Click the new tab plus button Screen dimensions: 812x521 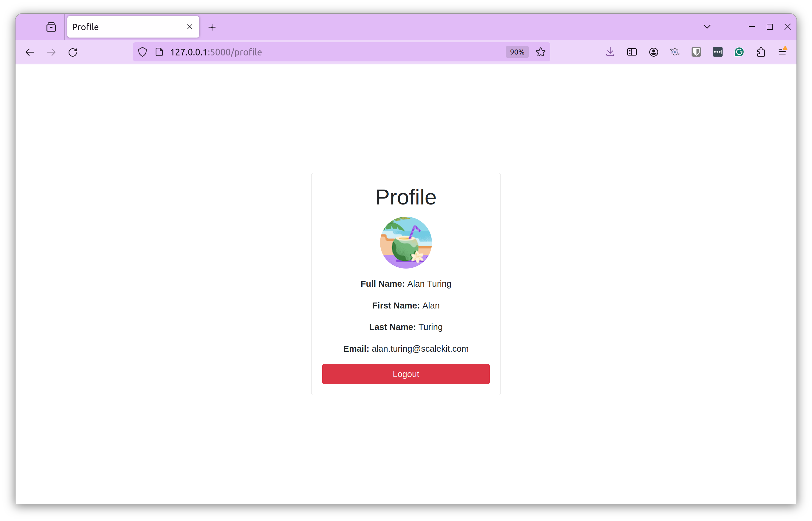(211, 27)
